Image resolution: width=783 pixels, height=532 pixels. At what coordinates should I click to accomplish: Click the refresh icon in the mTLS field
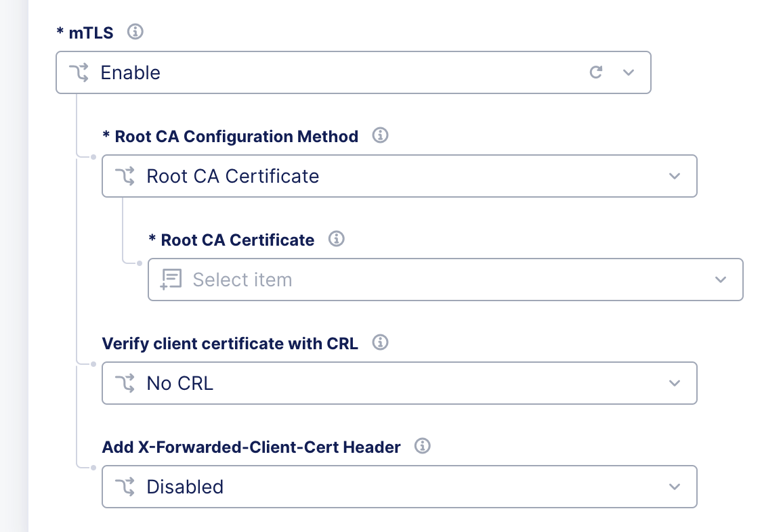pyautogui.click(x=596, y=72)
